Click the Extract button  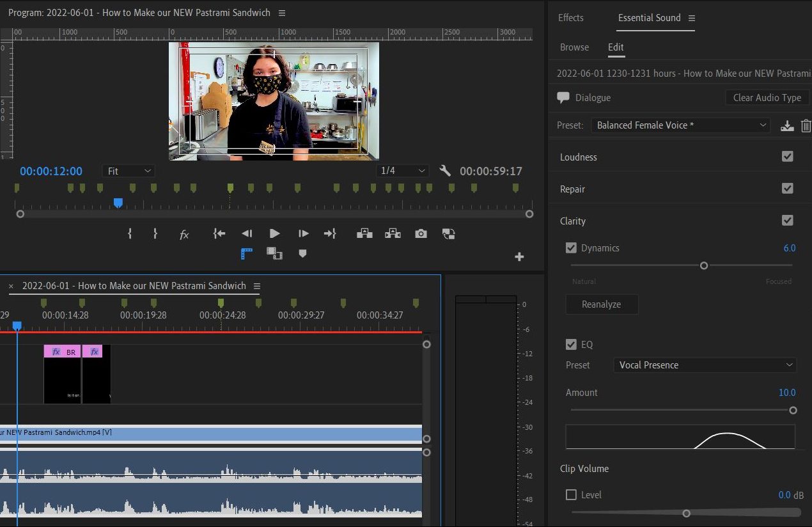point(393,234)
